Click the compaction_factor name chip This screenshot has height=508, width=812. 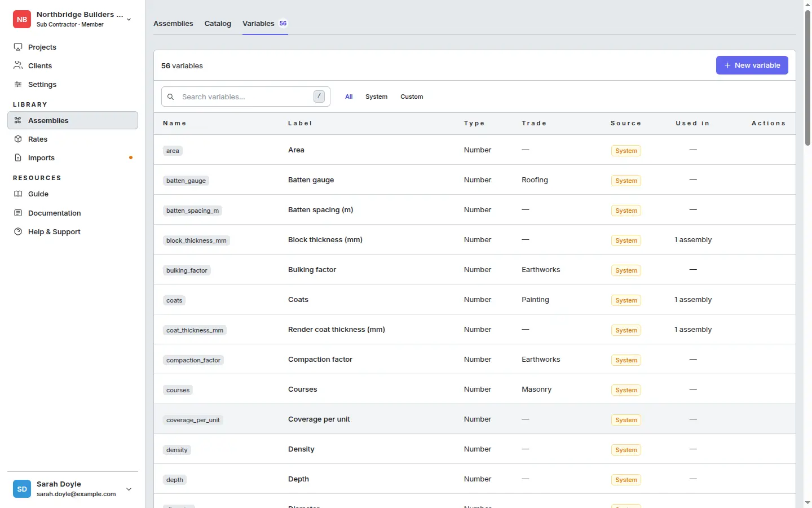[x=193, y=360]
